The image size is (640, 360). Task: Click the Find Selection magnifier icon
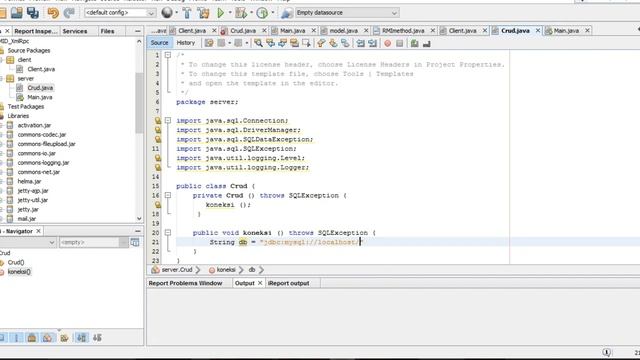(258, 43)
